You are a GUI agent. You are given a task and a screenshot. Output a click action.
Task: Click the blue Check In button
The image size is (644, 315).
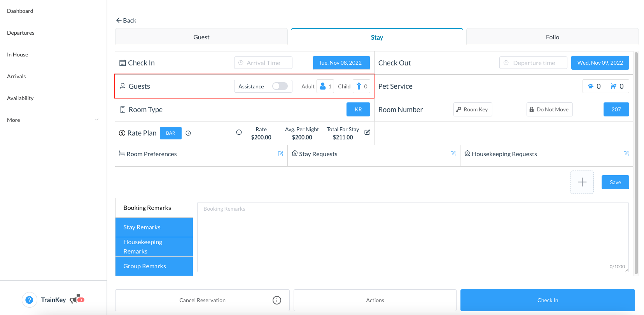(x=548, y=300)
